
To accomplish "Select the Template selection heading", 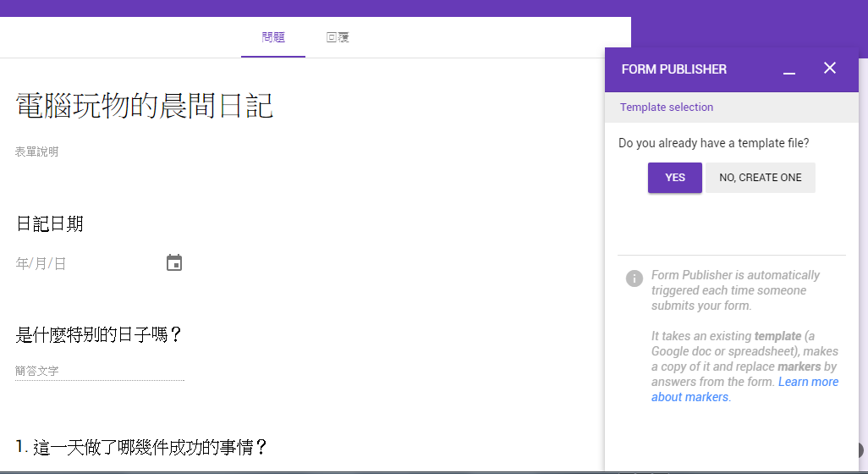I will click(x=667, y=107).
